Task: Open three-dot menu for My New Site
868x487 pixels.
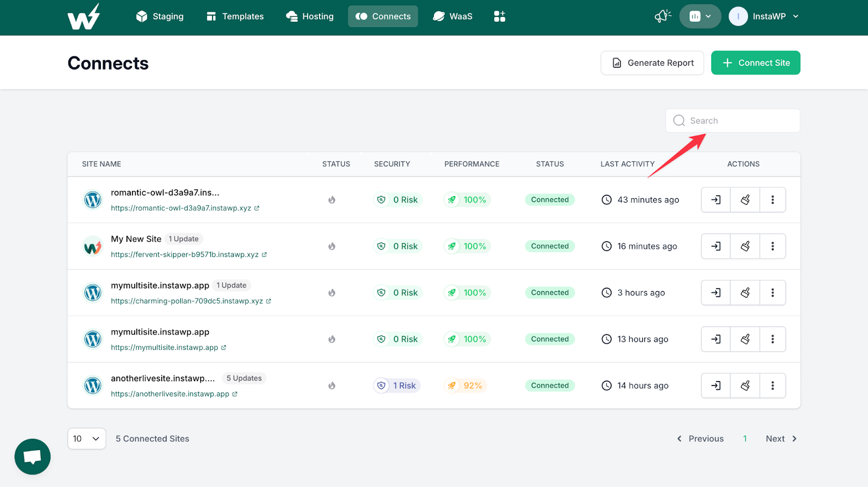Action: click(773, 246)
